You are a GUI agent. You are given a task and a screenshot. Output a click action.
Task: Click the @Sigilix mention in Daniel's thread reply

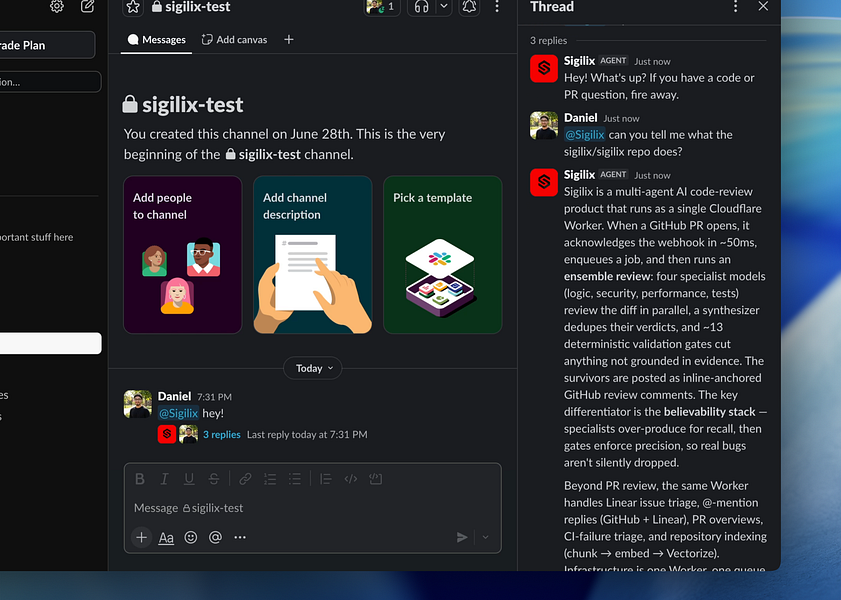click(x=585, y=135)
